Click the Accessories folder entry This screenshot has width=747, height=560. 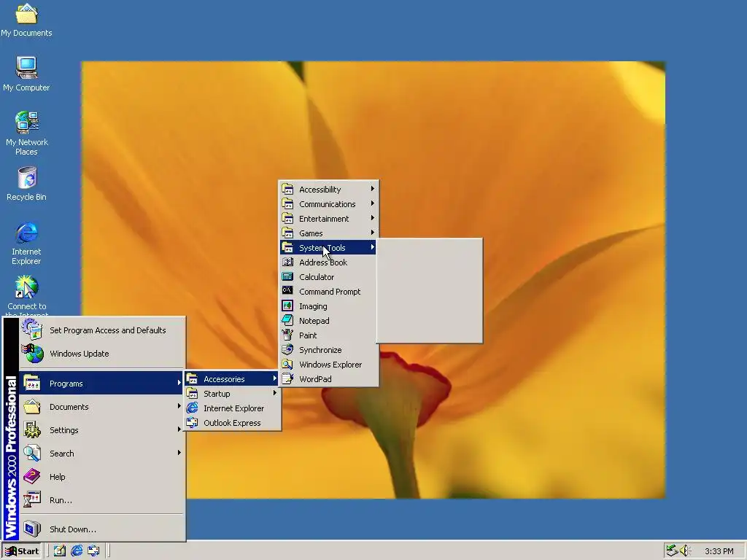pyautogui.click(x=233, y=379)
